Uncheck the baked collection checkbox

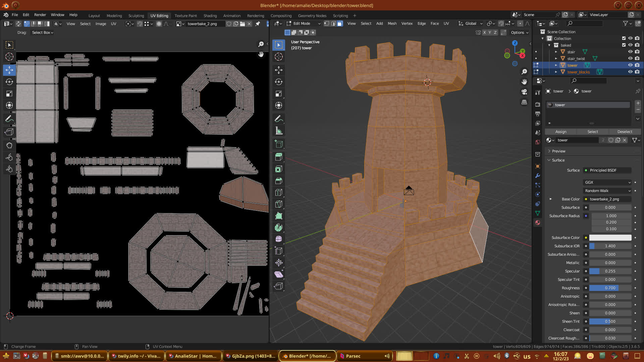pos(624,45)
